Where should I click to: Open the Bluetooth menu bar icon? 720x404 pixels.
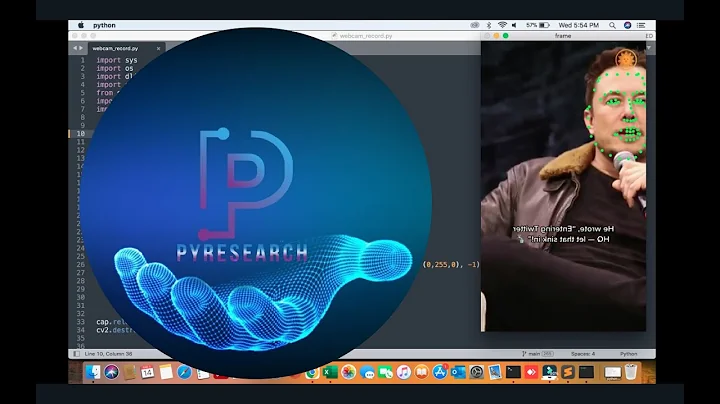pos(489,25)
